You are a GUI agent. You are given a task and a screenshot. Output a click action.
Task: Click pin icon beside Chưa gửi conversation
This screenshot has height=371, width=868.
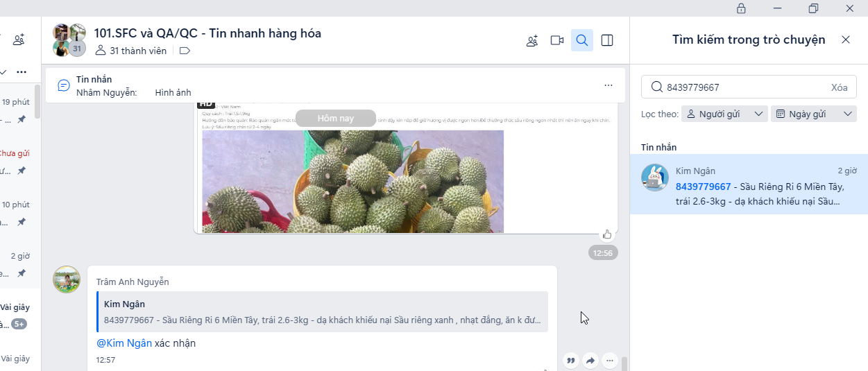pos(22,171)
